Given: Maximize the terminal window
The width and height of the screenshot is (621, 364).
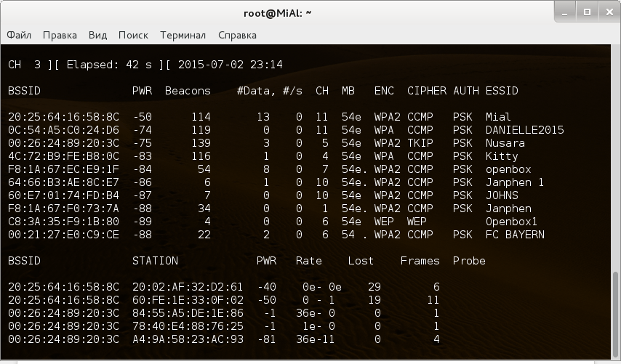Looking at the screenshot, I should [x=585, y=12].
